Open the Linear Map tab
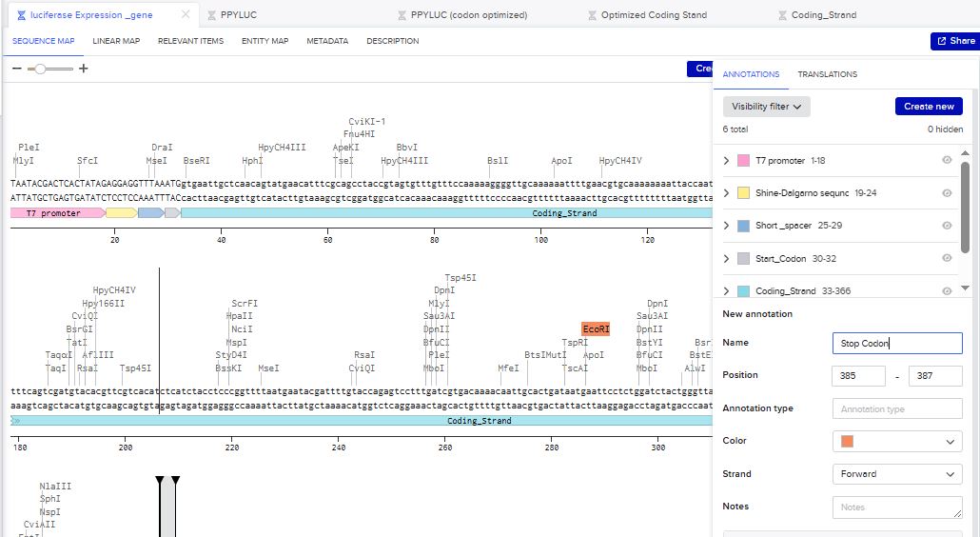The image size is (980, 537). click(116, 41)
